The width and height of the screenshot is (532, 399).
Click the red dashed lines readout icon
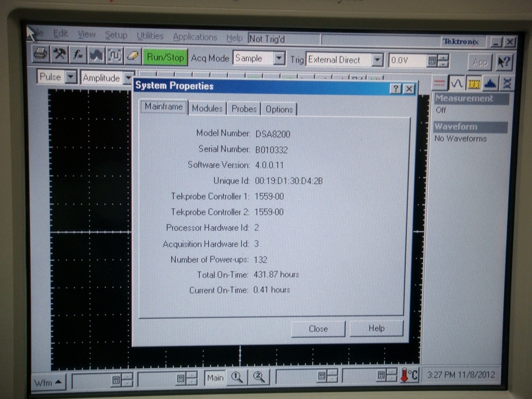pyautogui.click(x=439, y=83)
